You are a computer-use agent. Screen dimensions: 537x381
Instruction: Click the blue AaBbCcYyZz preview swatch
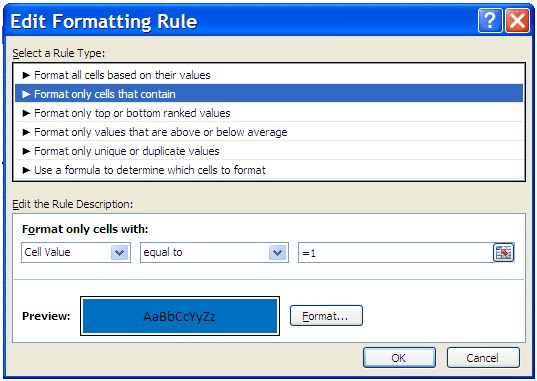click(x=180, y=316)
